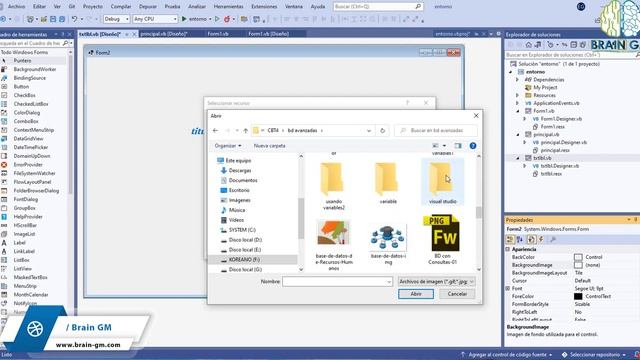
Task: Click the Abrir button
Action: pos(416,294)
